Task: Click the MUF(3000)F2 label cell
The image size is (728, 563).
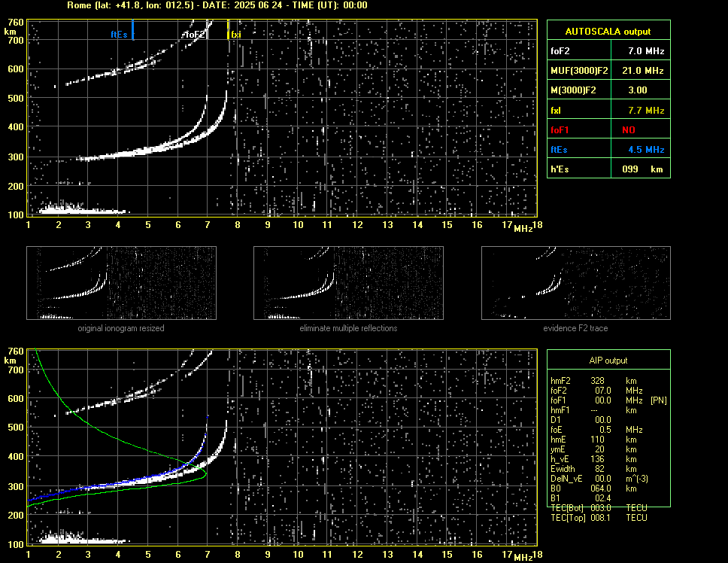Action: (x=579, y=71)
